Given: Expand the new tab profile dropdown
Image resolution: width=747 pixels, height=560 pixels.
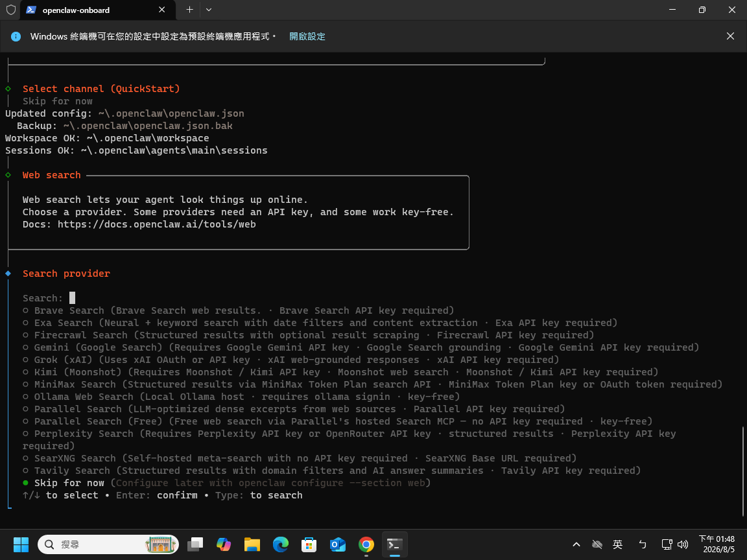Looking at the screenshot, I should pos(209,10).
